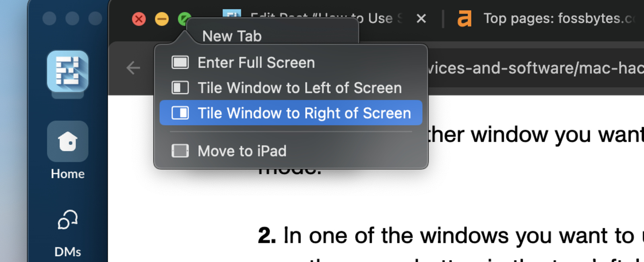Click the fossbytes favicon in the tab
Screen dimensions: 644x262
coord(465,18)
